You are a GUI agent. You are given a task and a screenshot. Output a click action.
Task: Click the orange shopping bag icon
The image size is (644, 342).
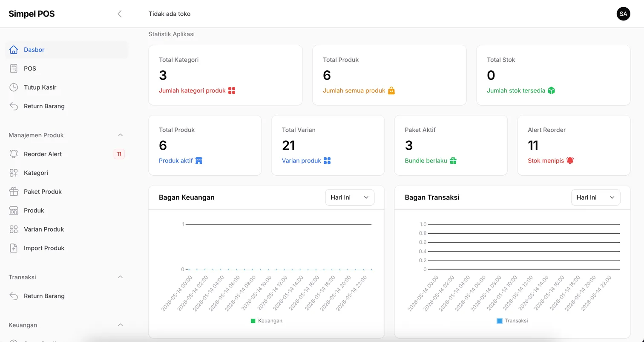391,90
